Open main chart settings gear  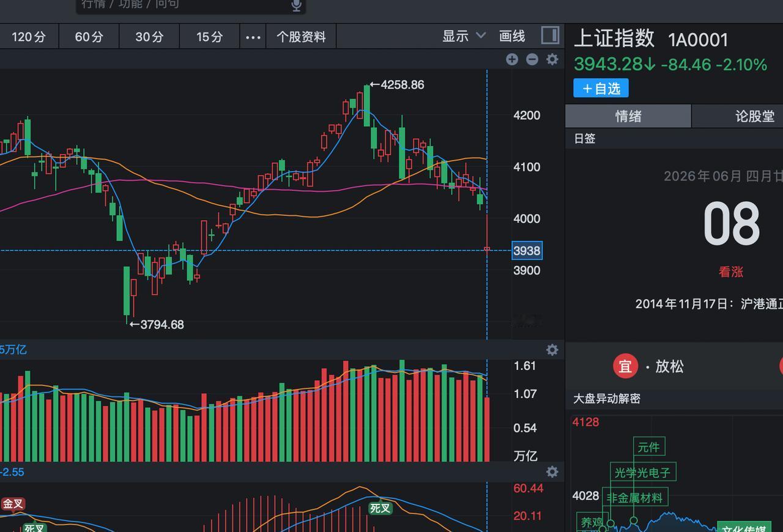point(552,59)
